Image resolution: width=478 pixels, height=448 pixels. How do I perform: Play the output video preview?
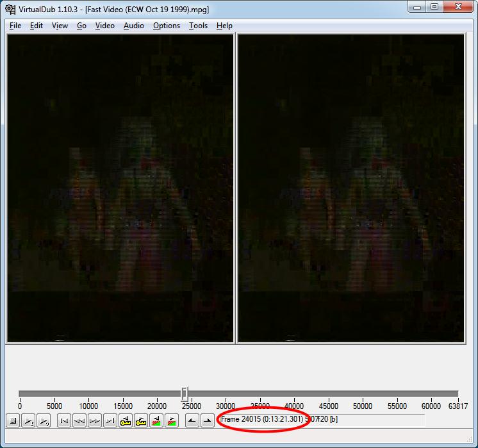[x=44, y=421]
